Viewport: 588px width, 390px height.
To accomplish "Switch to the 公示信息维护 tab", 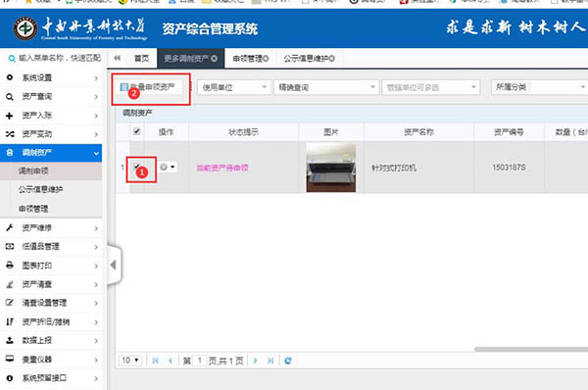I will click(x=309, y=59).
